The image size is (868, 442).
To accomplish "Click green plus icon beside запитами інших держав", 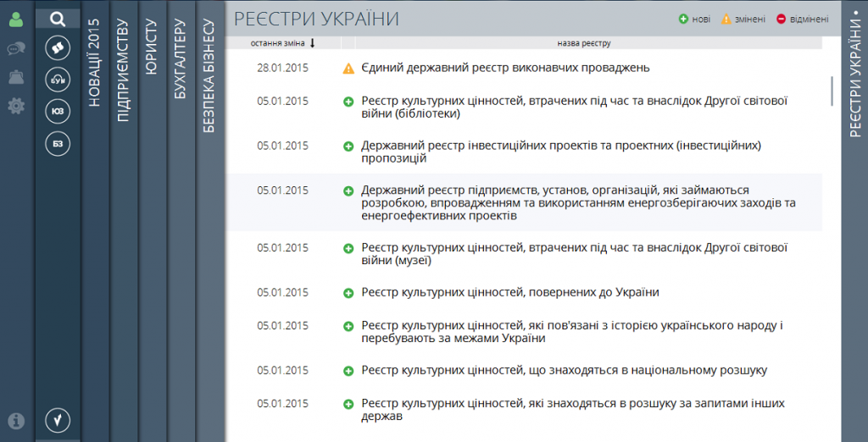I will click(x=348, y=405).
